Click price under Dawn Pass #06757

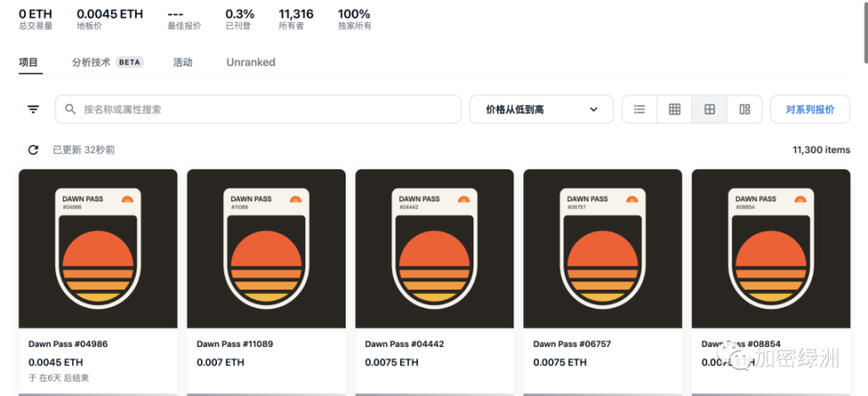pos(560,363)
